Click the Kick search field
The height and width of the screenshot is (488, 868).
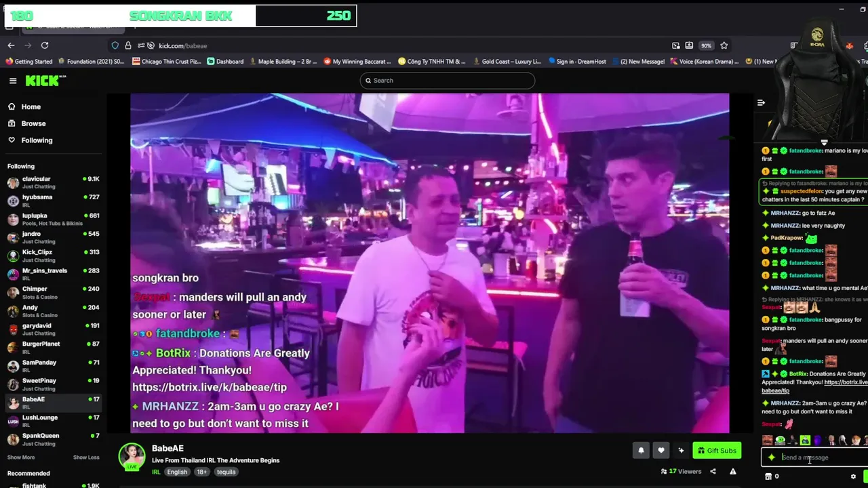click(448, 81)
